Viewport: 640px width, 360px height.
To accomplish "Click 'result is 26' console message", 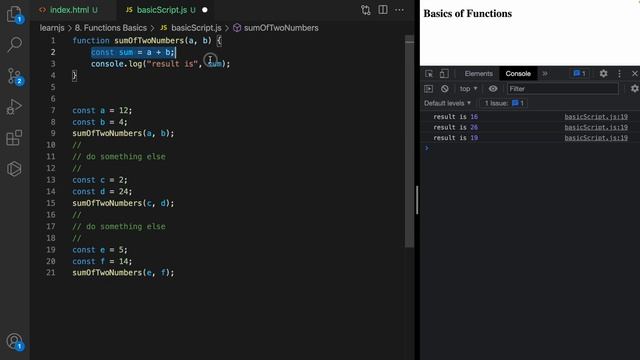I will pos(456,127).
